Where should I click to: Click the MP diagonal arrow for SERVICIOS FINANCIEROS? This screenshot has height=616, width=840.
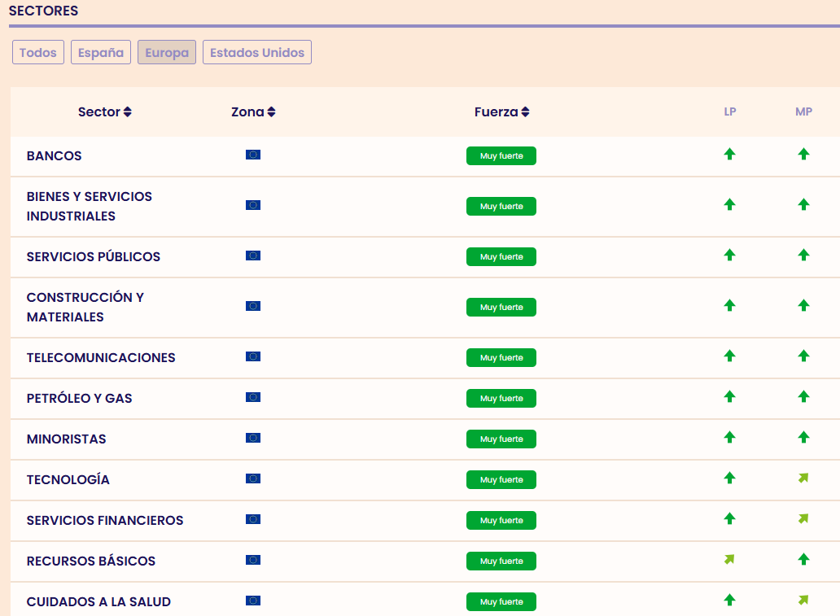tap(803, 518)
